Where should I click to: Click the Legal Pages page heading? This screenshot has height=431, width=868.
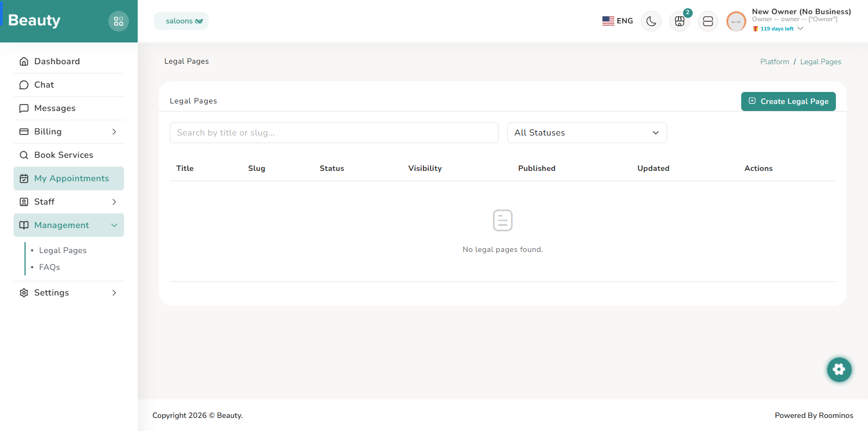(187, 61)
